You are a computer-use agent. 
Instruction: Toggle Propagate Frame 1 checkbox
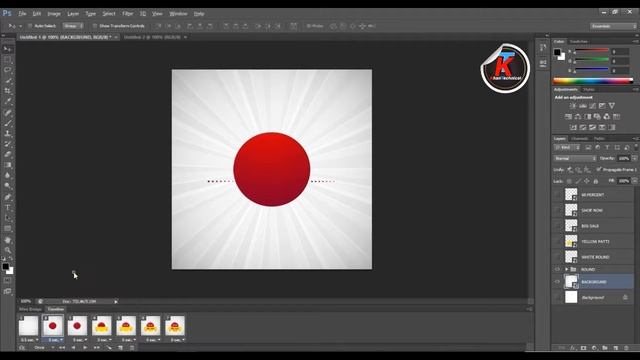(x=599, y=169)
